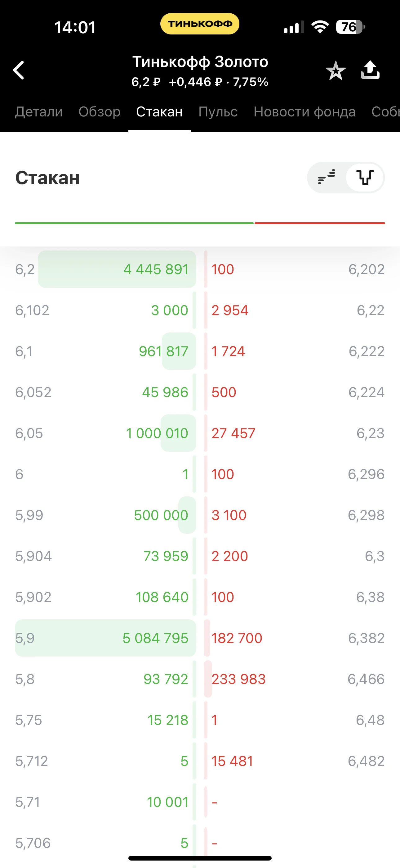The width and height of the screenshot is (400, 868).
Task: Select bid price 5,99 row
Action: tap(105, 515)
